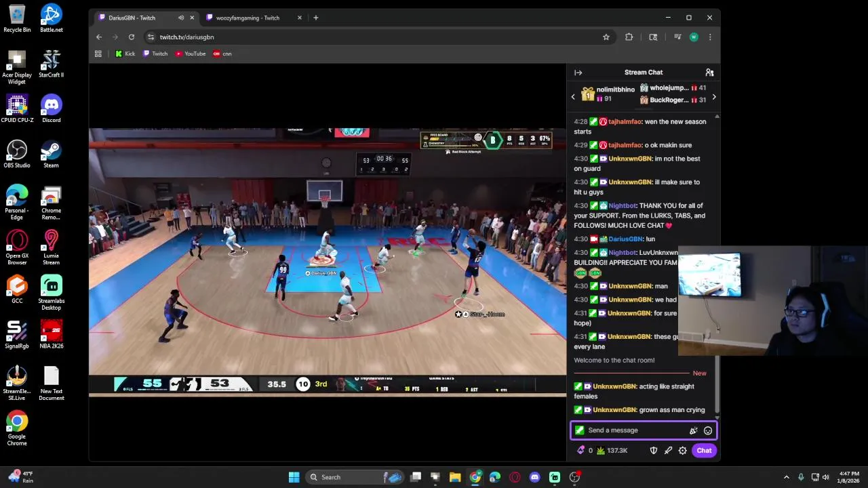The image size is (868, 488).
Task: Click 'Welcome to the chat room!' text
Action: [x=614, y=361]
